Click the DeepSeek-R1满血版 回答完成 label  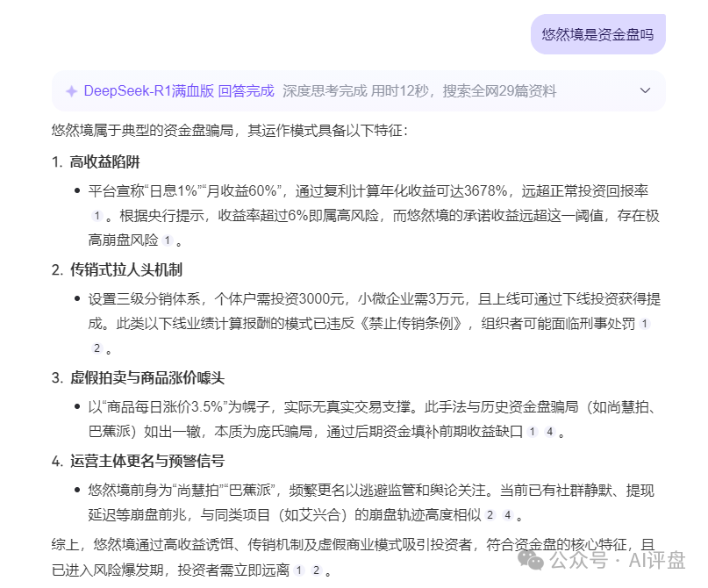[x=179, y=91]
